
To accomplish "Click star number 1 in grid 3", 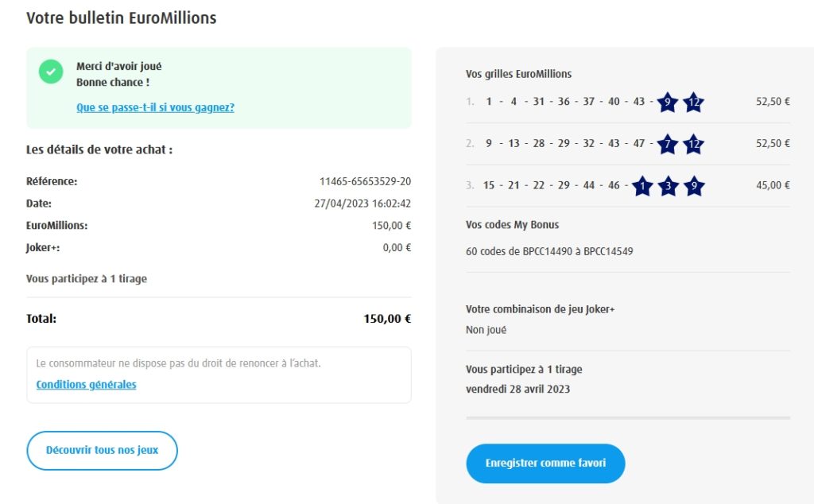I will 642,186.
